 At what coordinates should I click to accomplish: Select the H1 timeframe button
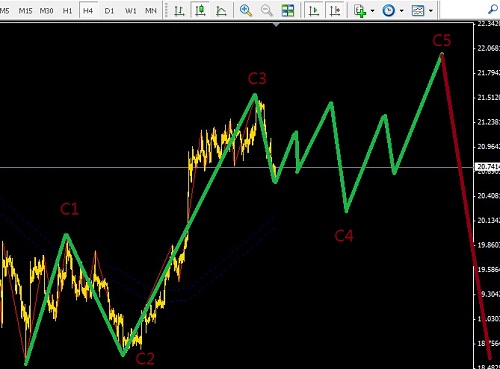point(67,11)
